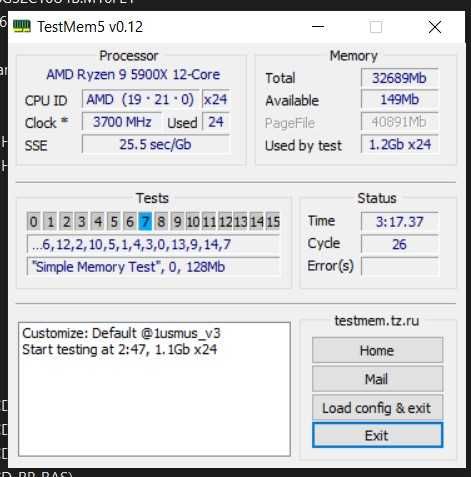Click the "Simple Memory Test", 0, 128Mb field
The image size is (471, 477).
click(x=153, y=267)
